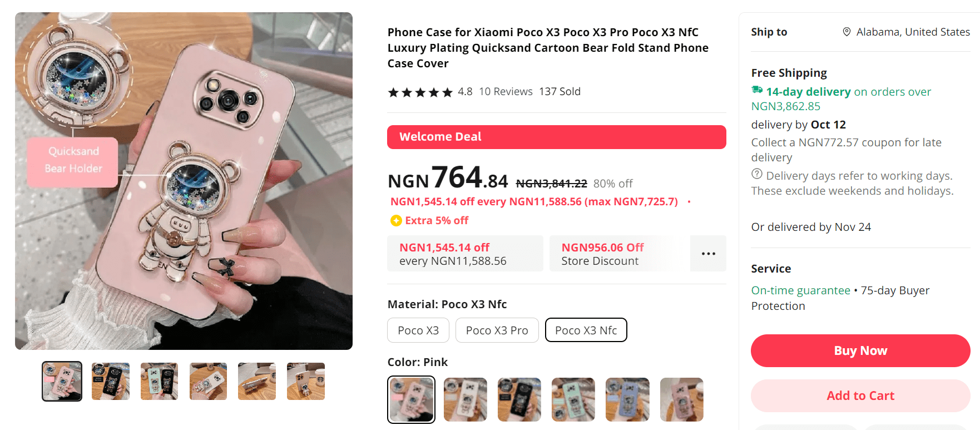
Task: Click the gold coin icon beside Extra 5% off
Action: pyautogui.click(x=396, y=221)
